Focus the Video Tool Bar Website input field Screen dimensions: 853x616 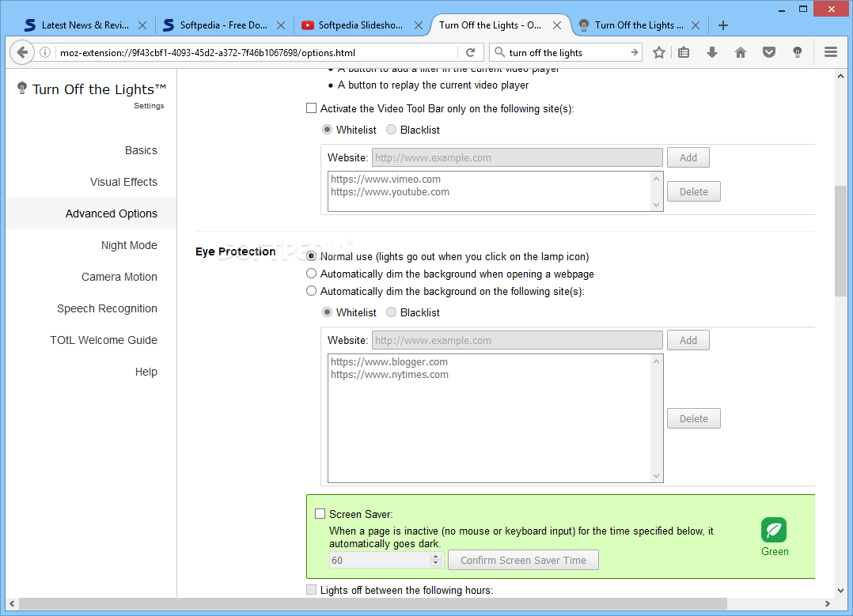(517, 157)
